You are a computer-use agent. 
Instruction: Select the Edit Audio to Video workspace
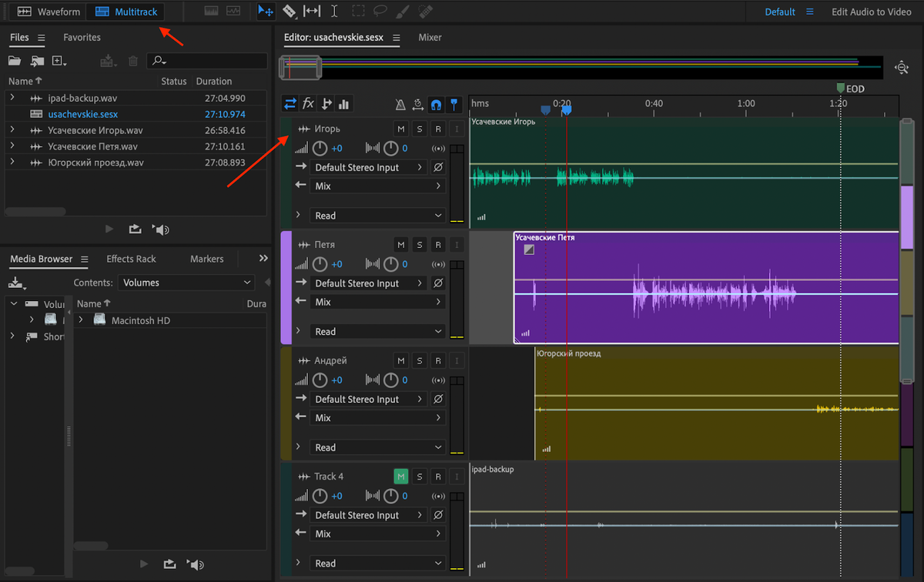click(871, 12)
